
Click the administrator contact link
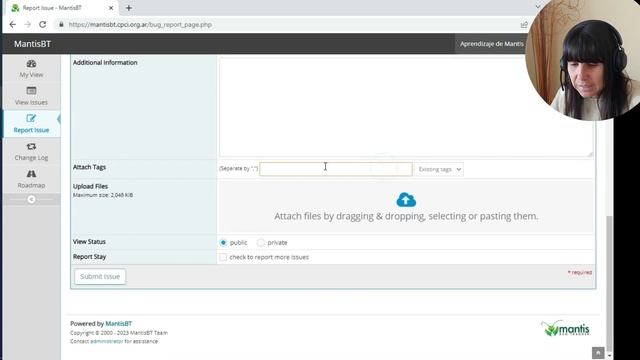click(107, 341)
